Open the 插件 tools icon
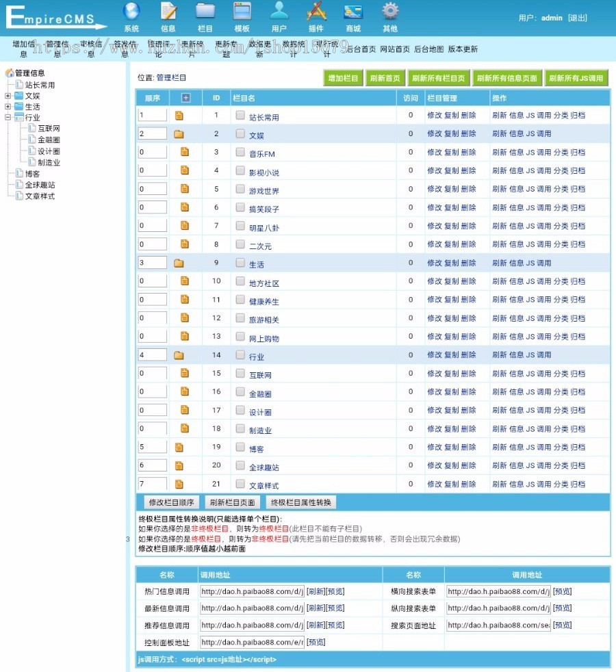 coord(316,11)
